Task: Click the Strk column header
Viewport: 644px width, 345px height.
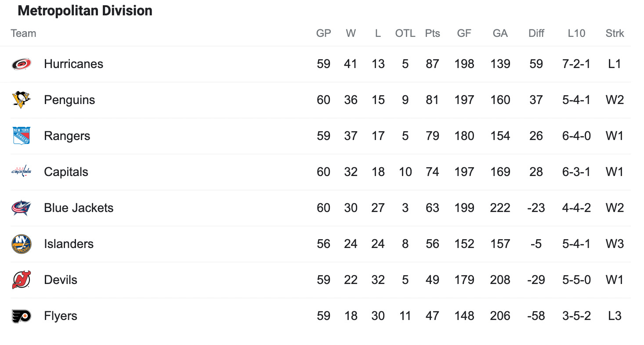Action: [x=615, y=33]
